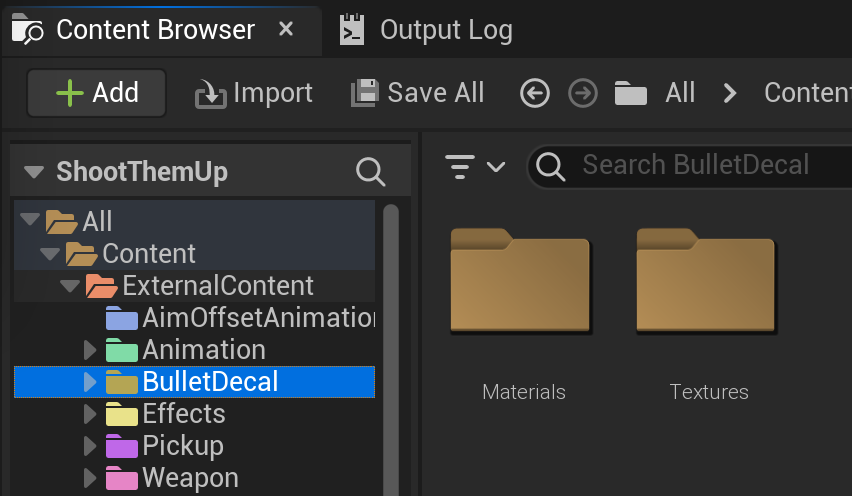Screen dimensions: 852x496
Task: Click the search icon beside ShootThemUp
Action: pos(371,172)
